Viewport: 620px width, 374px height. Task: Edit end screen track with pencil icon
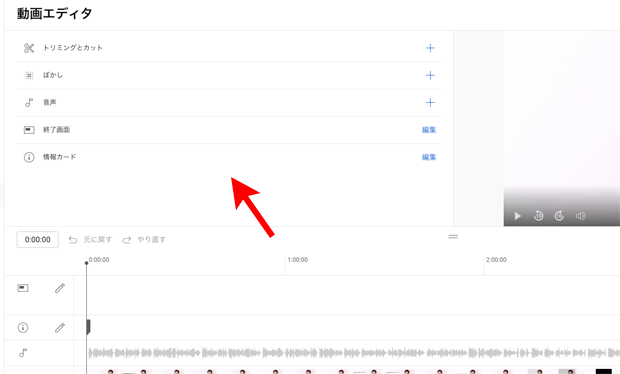[x=60, y=288]
